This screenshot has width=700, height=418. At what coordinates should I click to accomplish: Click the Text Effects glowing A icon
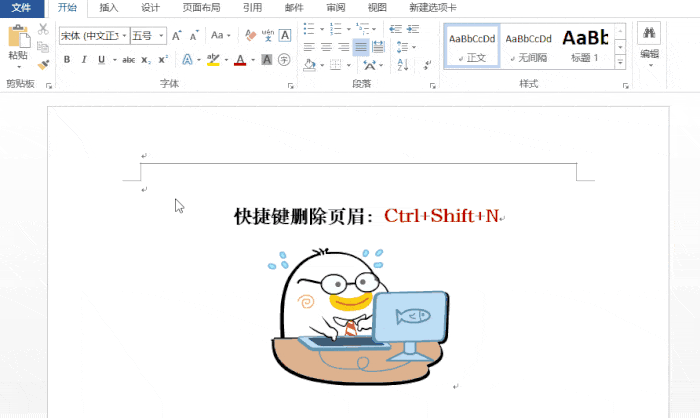click(x=188, y=59)
